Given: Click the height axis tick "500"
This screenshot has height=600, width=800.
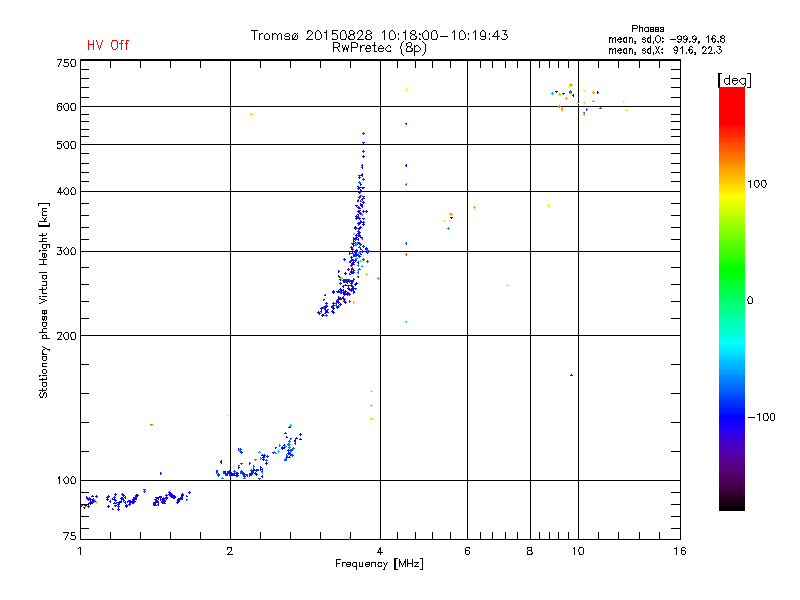Looking at the screenshot, I should click(66, 145).
